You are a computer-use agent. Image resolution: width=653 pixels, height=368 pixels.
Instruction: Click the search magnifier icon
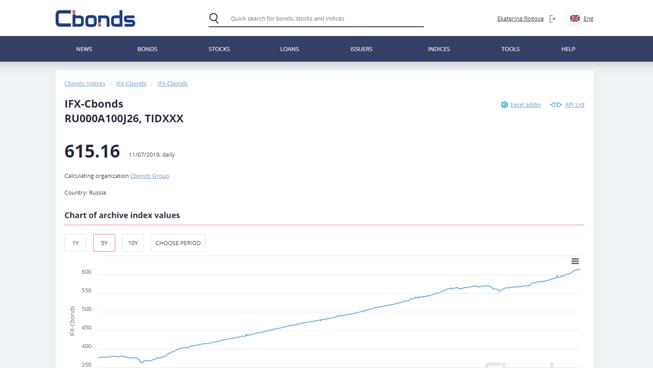[x=214, y=18]
